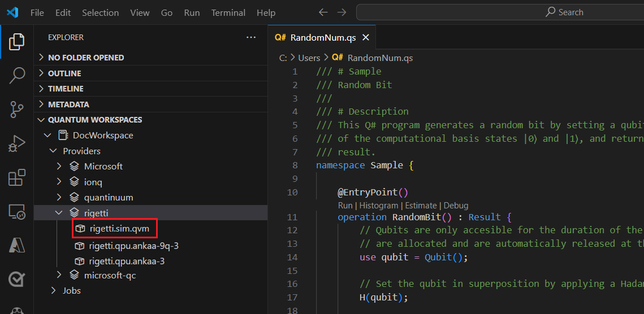Expand the ionq provider chevron
Screen dimensions: 644x314
click(x=59, y=182)
